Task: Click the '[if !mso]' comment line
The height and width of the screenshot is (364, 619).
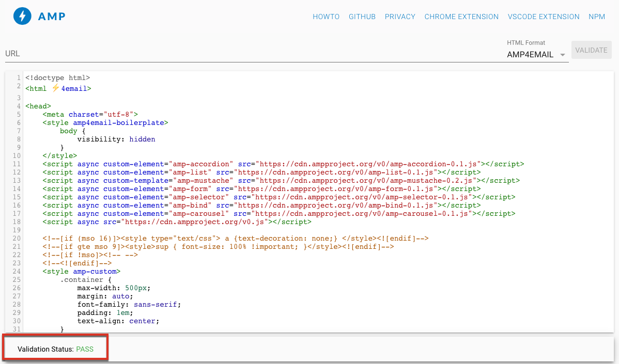Action: (90, 255)
